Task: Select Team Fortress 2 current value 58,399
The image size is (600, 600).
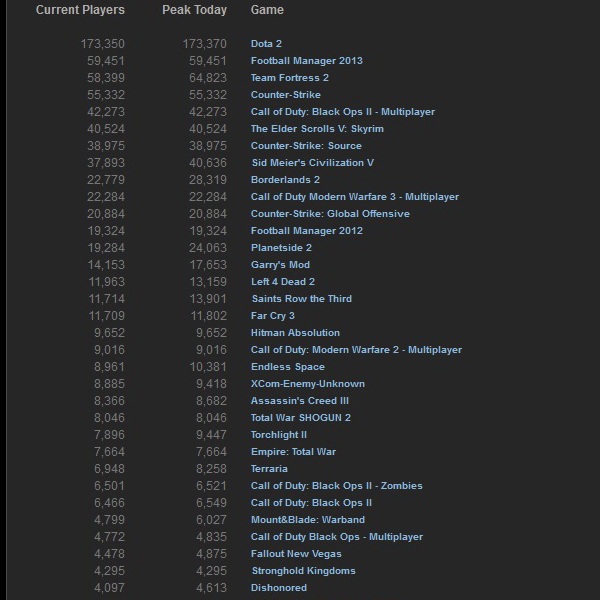Action: pos(106,78)
